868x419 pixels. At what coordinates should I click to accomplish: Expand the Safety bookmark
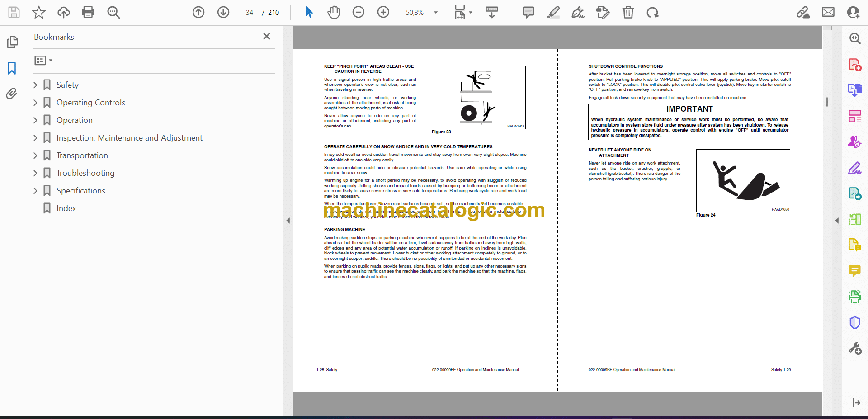[35, 85]
